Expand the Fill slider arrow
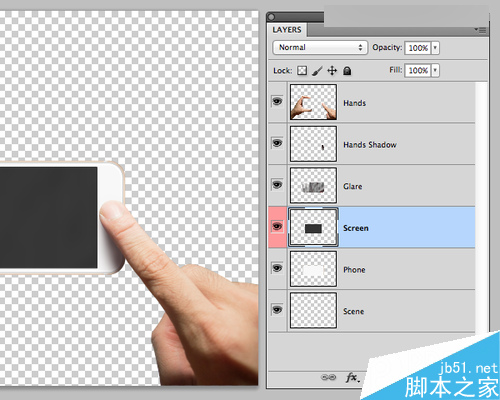 point(435,70)
